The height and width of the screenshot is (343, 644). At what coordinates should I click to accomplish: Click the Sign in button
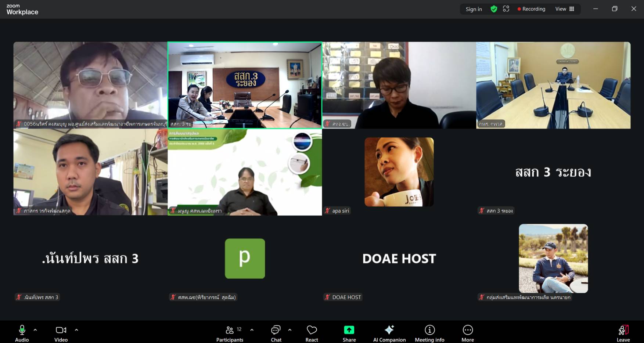(x=474, y=9)
